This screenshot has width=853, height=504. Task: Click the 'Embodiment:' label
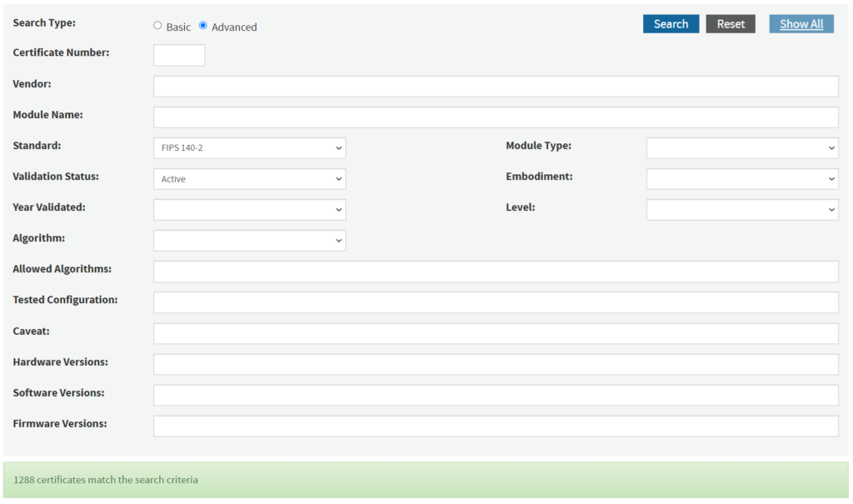pos(539,177)
